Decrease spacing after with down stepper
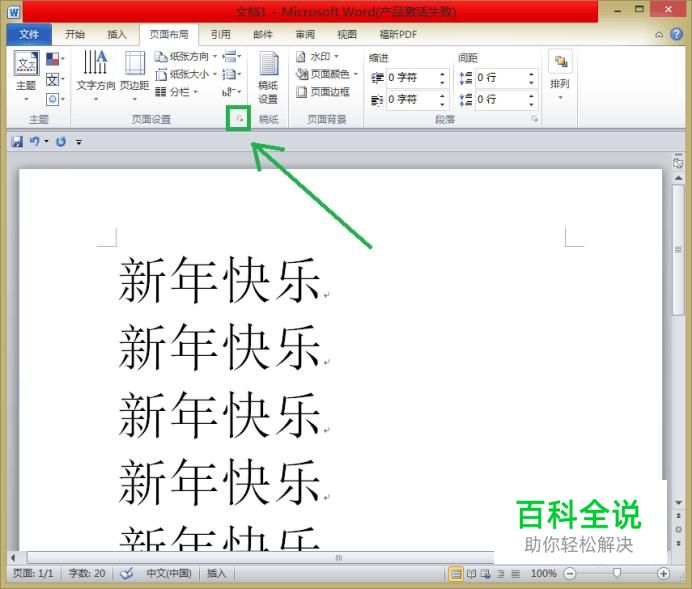The image size is (692, 589). point(531,104)
